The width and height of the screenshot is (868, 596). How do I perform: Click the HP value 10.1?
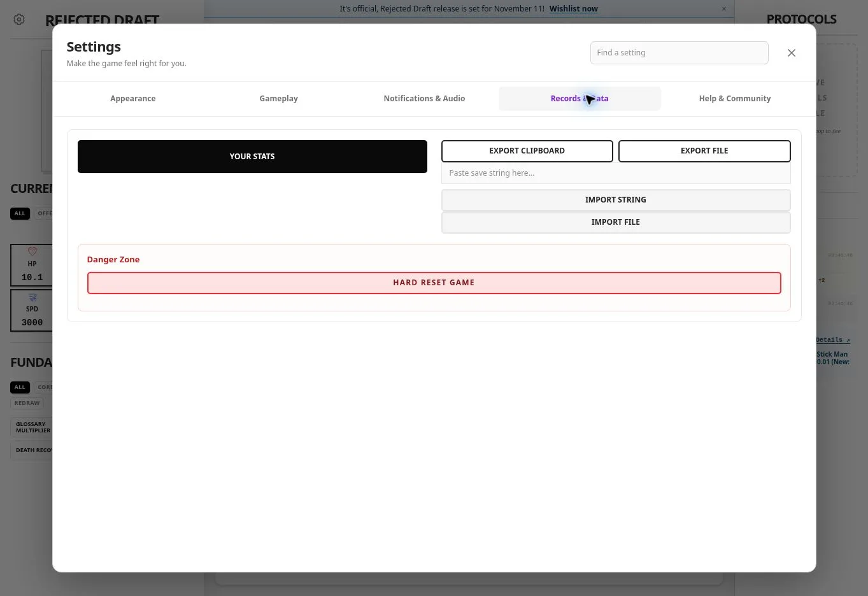(x=32, y=278)
